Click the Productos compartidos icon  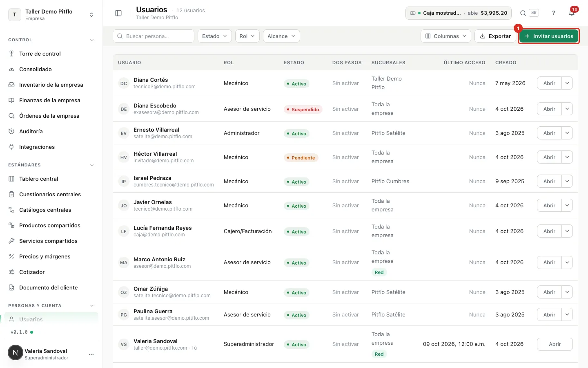(11, 225)
